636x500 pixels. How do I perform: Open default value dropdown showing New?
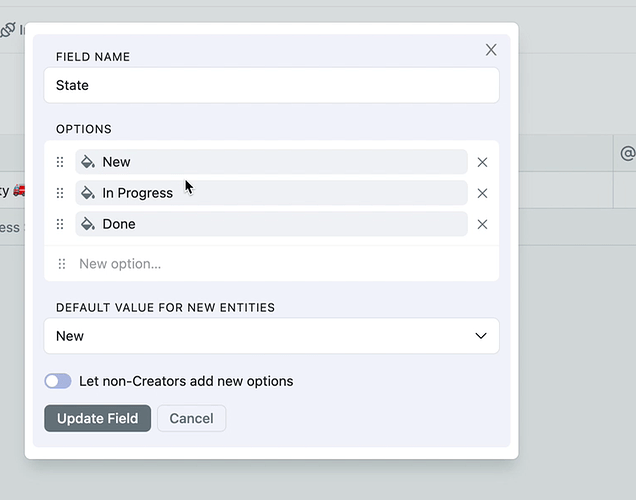271,336
